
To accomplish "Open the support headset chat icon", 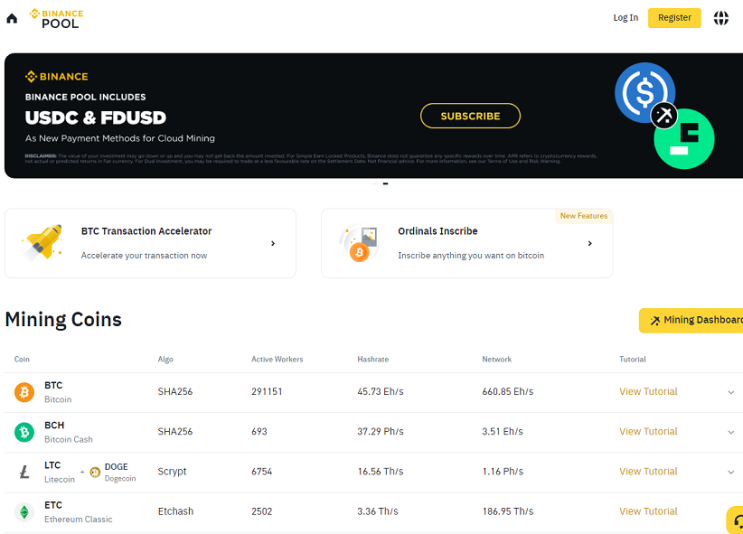I will [x=736, y=520].
